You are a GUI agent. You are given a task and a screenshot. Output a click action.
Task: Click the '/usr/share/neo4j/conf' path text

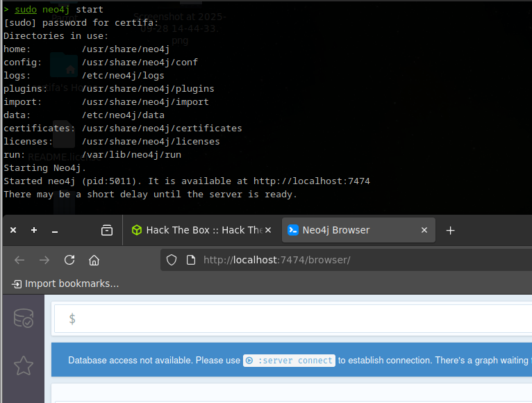click(140, 63)
